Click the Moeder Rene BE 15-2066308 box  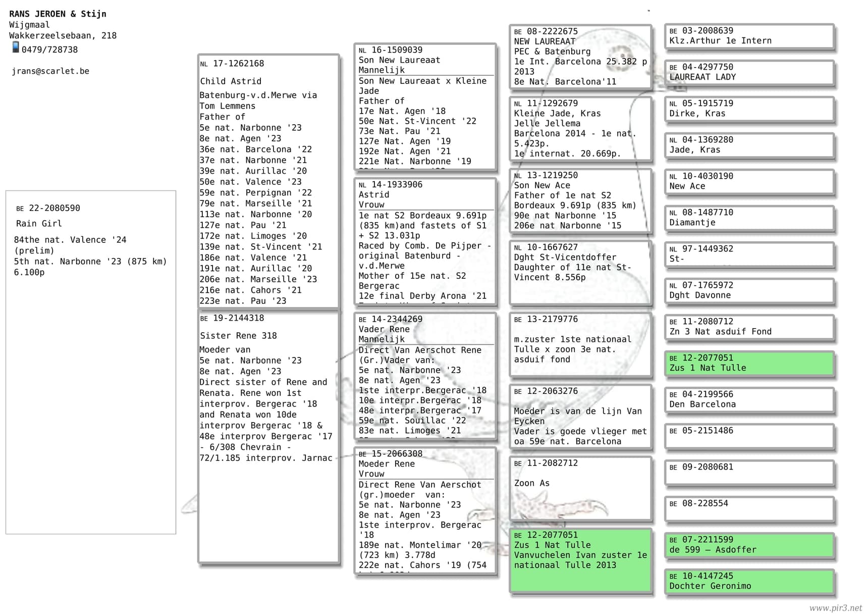(x=425, y=510)
